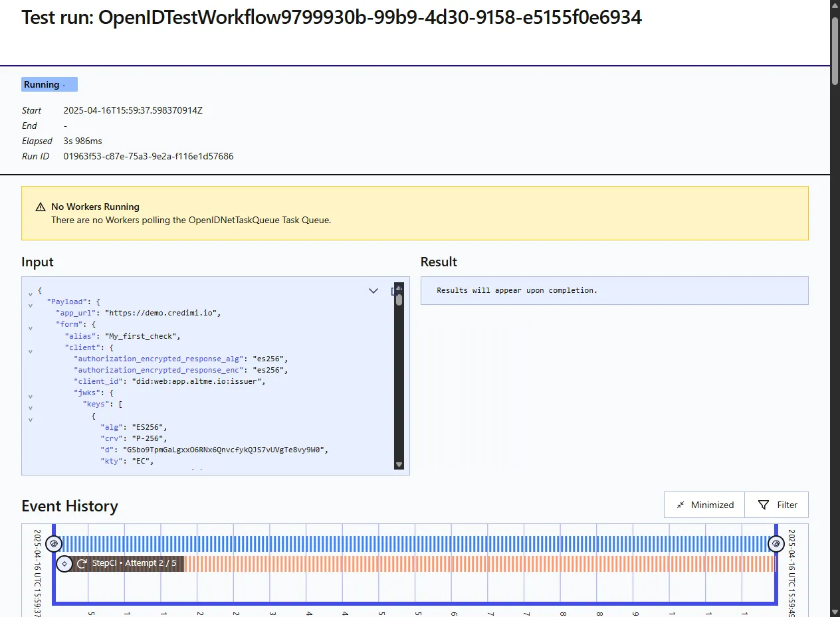Select the workflow start marker on timeline
The image size is (840, 617).
click(x=55, y=544)
